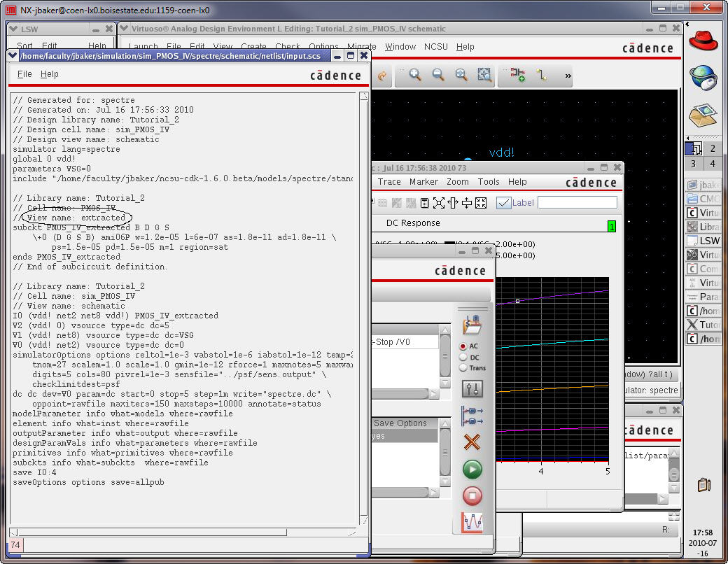Open the plot outputs waveform icon
This screenshot has width=728, height=564.
tap(472, 523)
